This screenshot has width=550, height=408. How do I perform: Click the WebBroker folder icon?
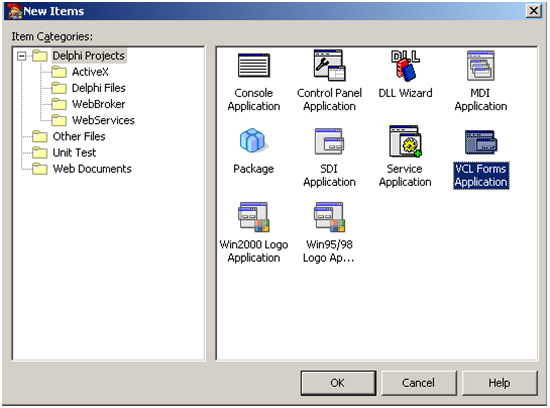coord(59,104)
